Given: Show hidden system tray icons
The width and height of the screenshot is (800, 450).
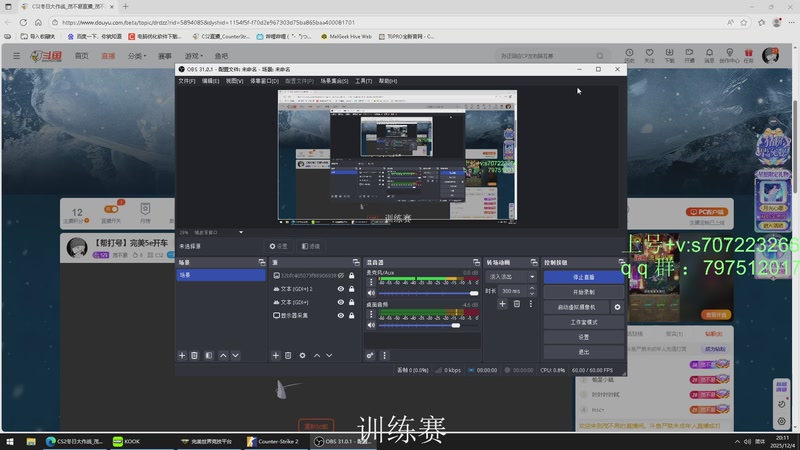Looking at the screenshot, I should point(737,441).
